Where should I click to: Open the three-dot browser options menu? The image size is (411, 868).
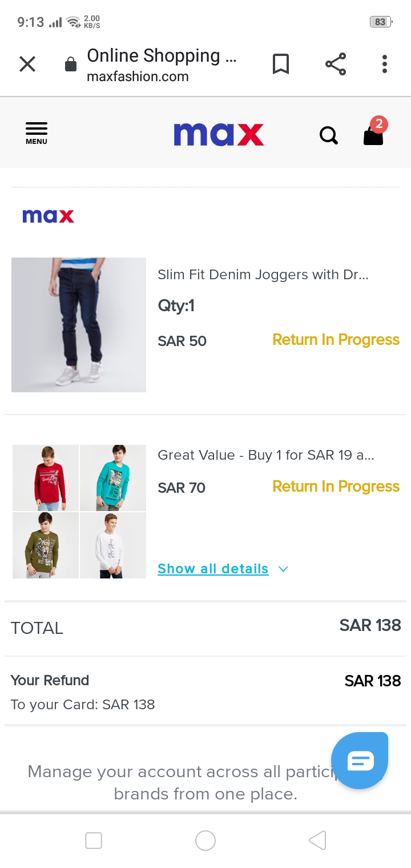point(385,64)
